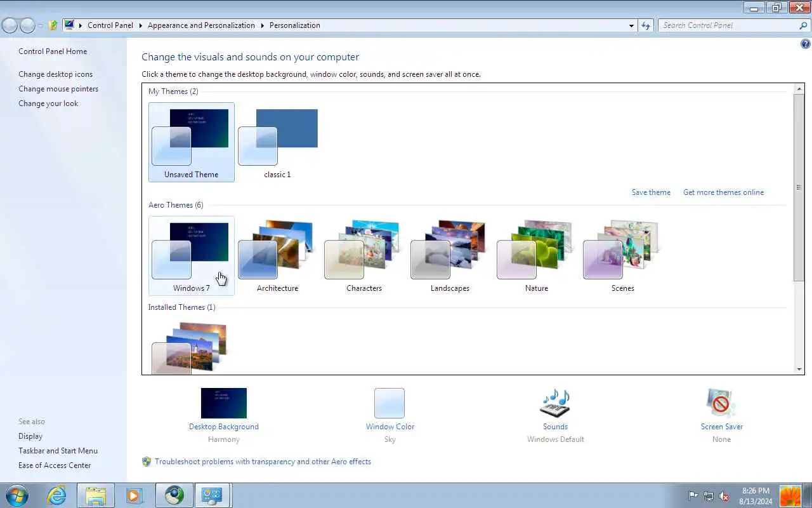Viewport: 812px width, 508px height.
Task: Open Troubleshoot problems with transparency link
Action: (x=263, y=462)
